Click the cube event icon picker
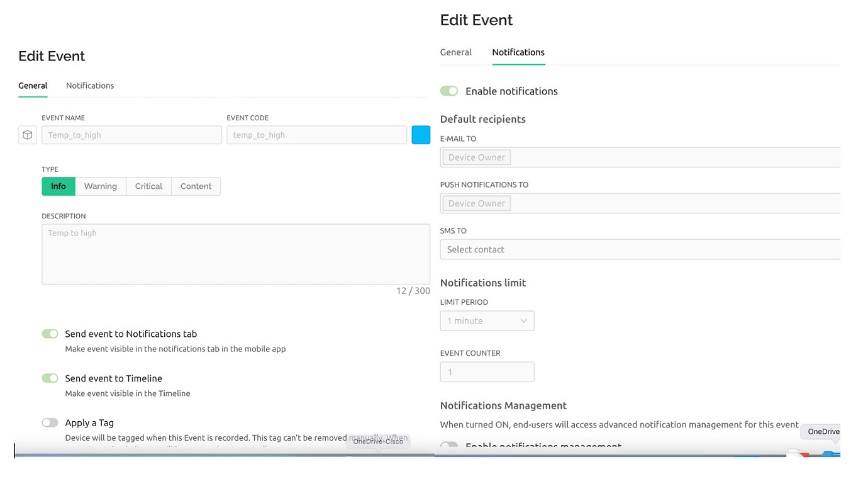868x481 pixels. point(28,135)
